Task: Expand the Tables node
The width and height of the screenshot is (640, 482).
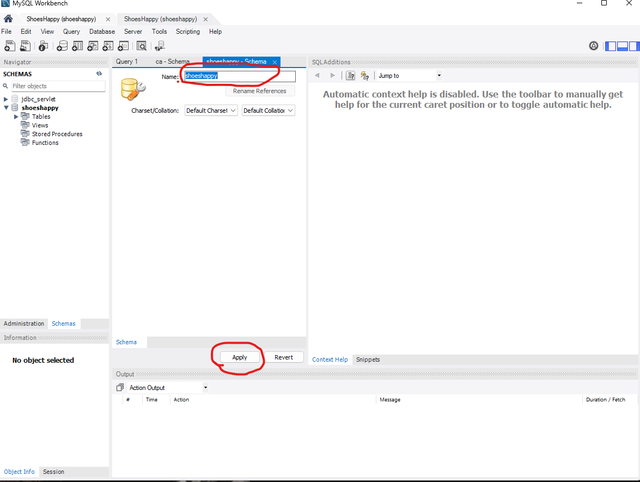Action: pyautogui.click(x=16, y=117)
